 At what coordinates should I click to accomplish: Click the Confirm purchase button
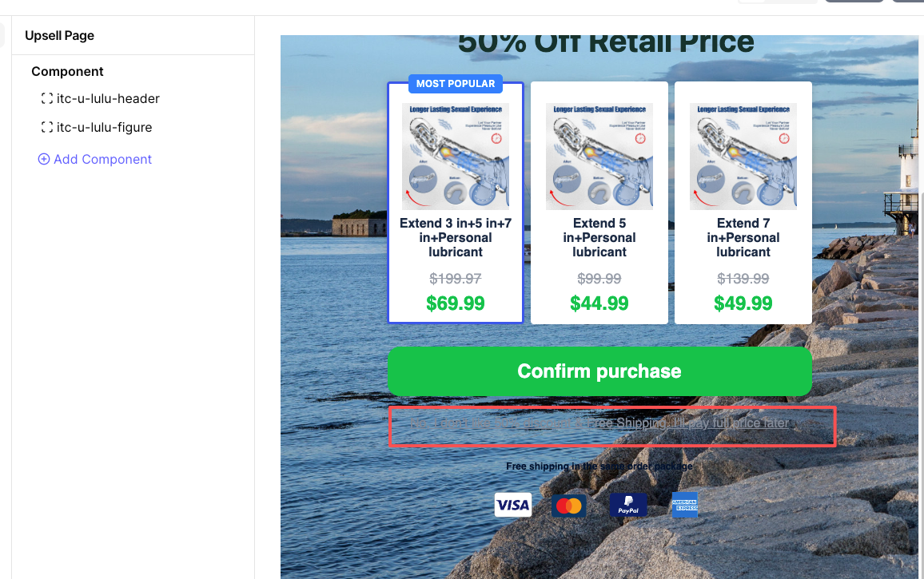pos(599,371)
